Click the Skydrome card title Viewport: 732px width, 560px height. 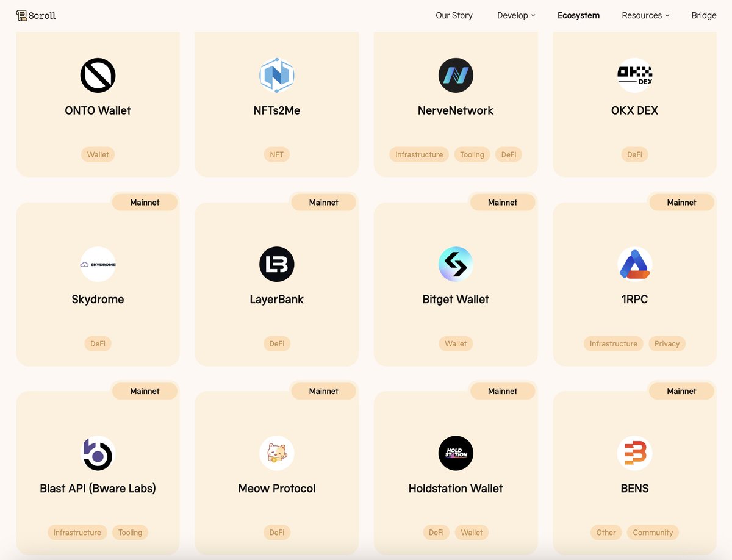click(98, 300)
